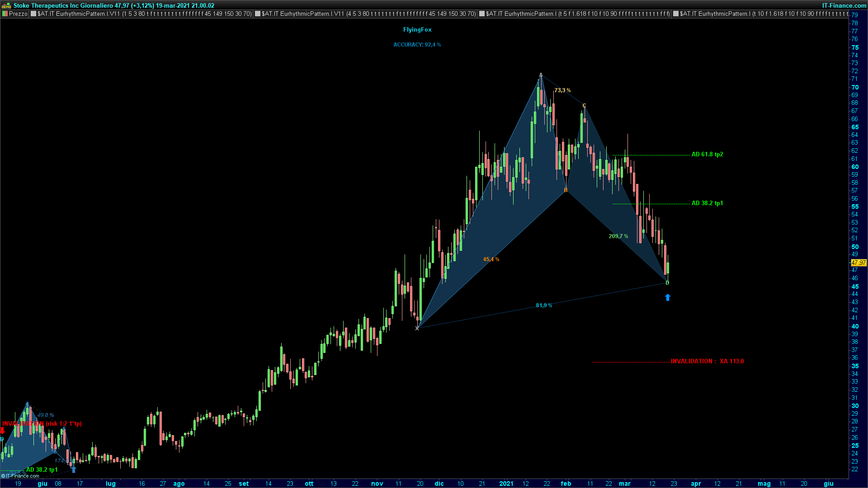Image resolution: width=868 pixels, height=488 pixels.
Task: Click the A point marker at pattern peak
Action: coord(541,75)
